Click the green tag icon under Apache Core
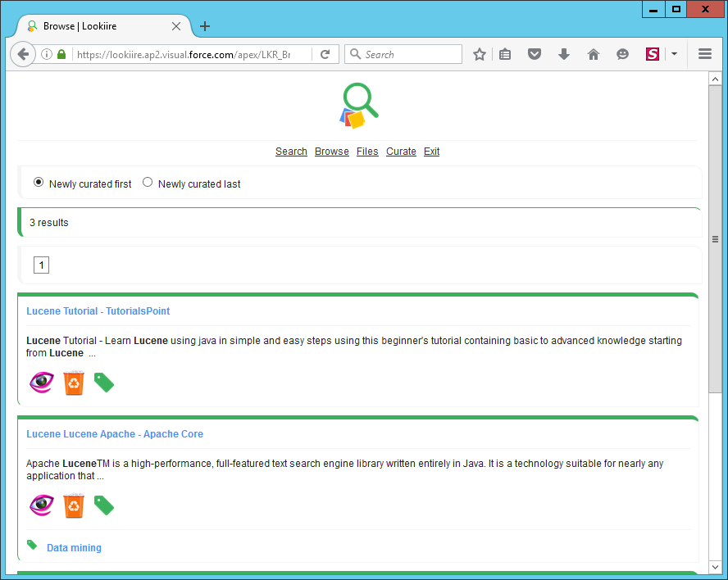The width and height of the screenshot is (728, 580). point(104,505)
